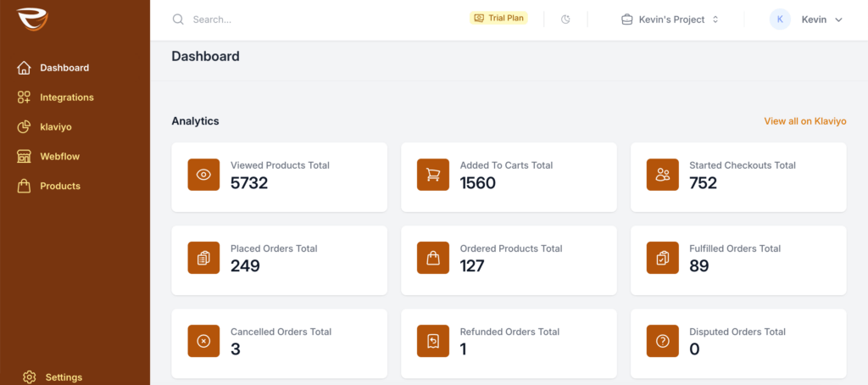This screenshot has width=868, height=385.
Task: Select the Placed Orders Total label
Action: 274,248
